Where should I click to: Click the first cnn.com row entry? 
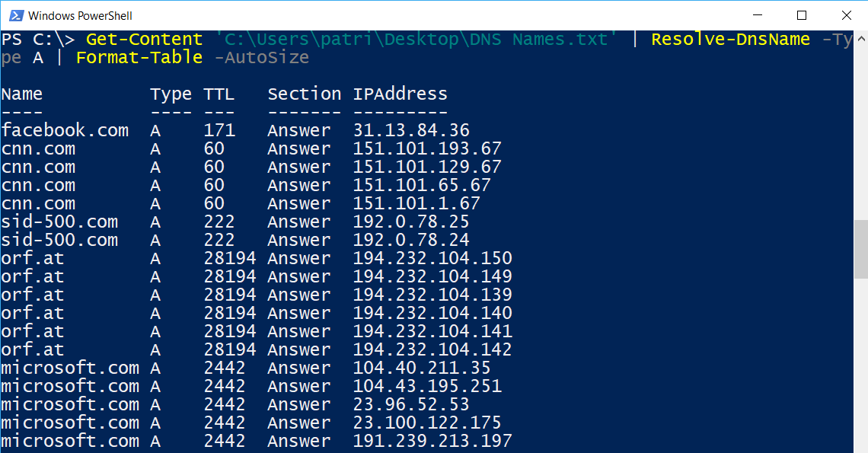click(38, 148)
